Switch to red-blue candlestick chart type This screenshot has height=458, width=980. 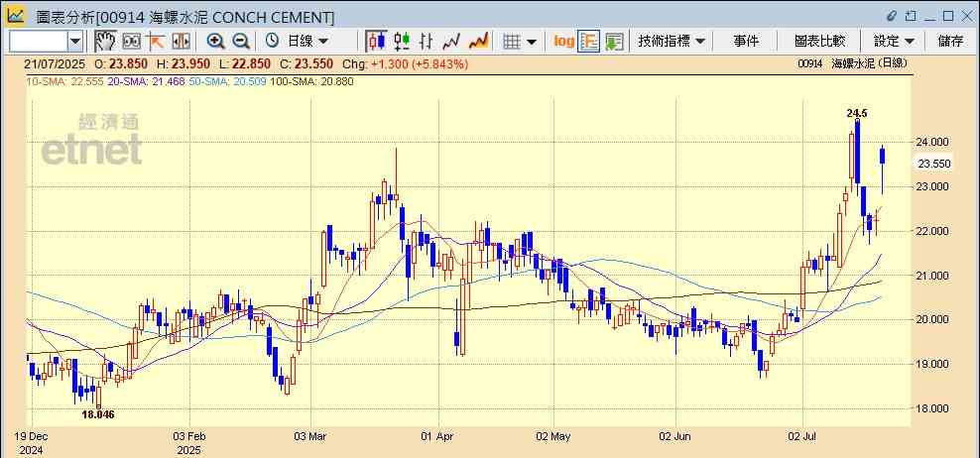(x=376, y=42)
